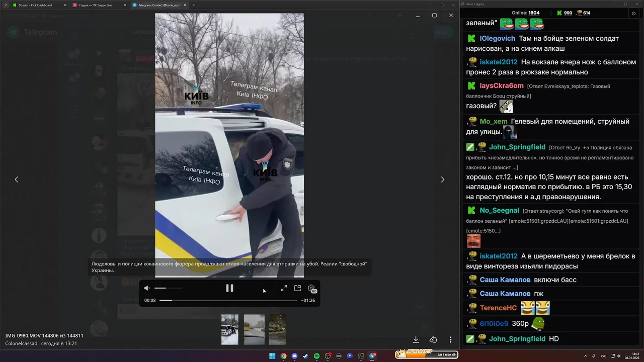The width and height of the screenshot is (644, 362).
Task: Open the taskbar clock showing 14:41
Action: [631, 356]
